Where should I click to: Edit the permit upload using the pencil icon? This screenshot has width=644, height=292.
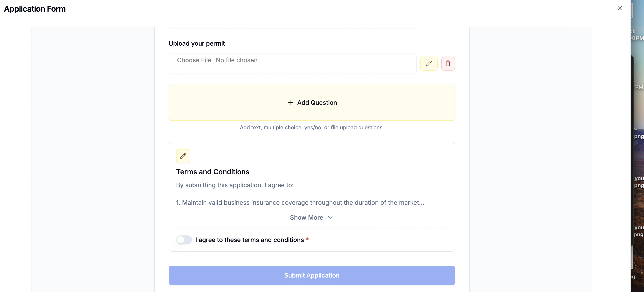[428, 63]
